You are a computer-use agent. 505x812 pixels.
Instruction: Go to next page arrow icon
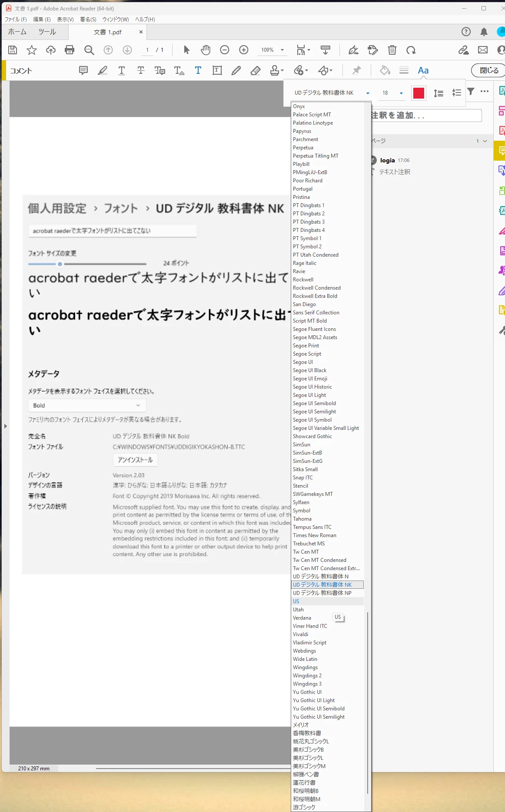tap(127, 50)
